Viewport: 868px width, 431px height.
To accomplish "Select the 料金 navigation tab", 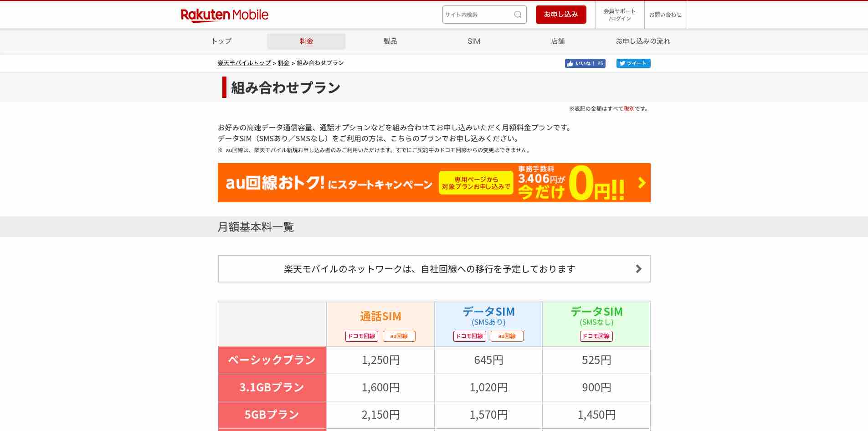I will tap(306, 41).
